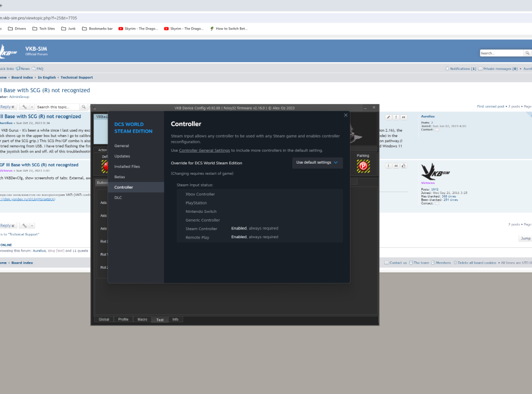Click the forum Search… input field
This screenshot has width=532, height=394.
(x=502, y=53)
